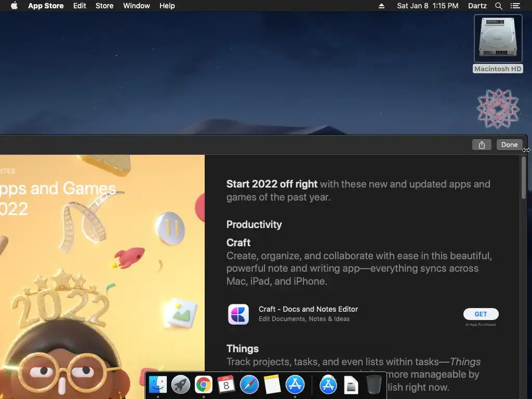Click 'Start 2022 off right' intro text
Viewport: 532px width, 399px height.
[x=272, y=184]
